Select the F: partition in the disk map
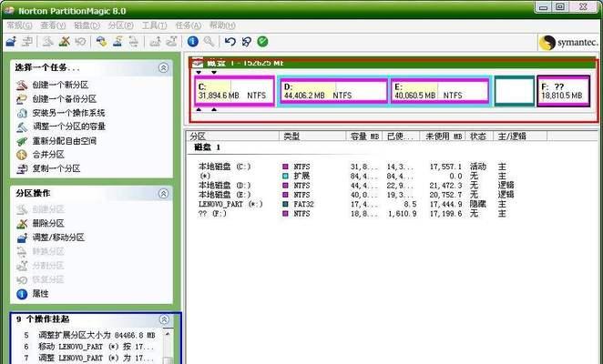 [x=564, y=91]
